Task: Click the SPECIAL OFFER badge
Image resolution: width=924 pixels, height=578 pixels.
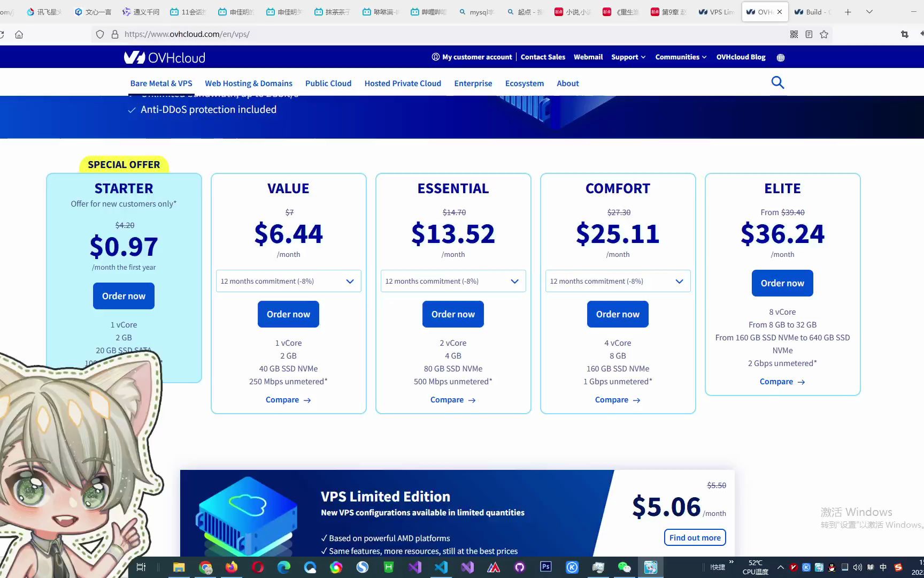Action: click(x=124, y=164)
